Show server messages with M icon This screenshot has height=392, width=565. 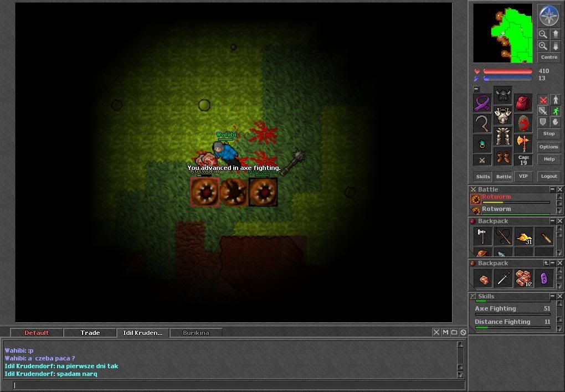tap(445, 332)
